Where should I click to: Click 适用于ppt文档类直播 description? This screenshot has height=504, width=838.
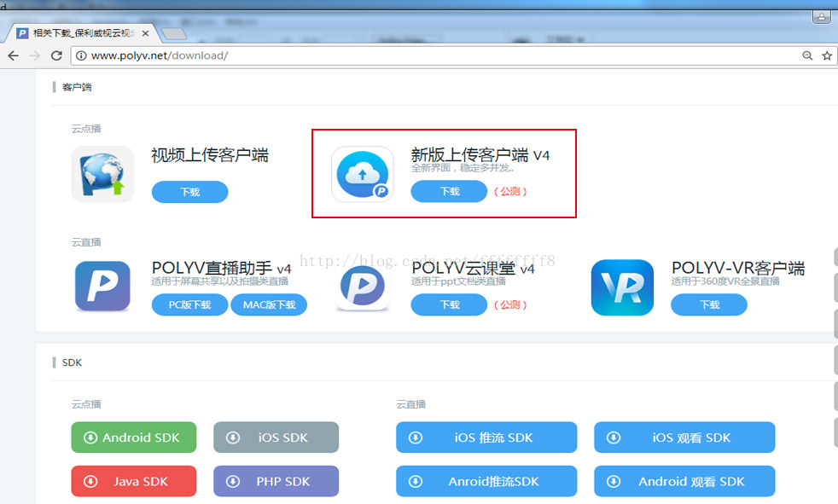click(x=458, y=281)
